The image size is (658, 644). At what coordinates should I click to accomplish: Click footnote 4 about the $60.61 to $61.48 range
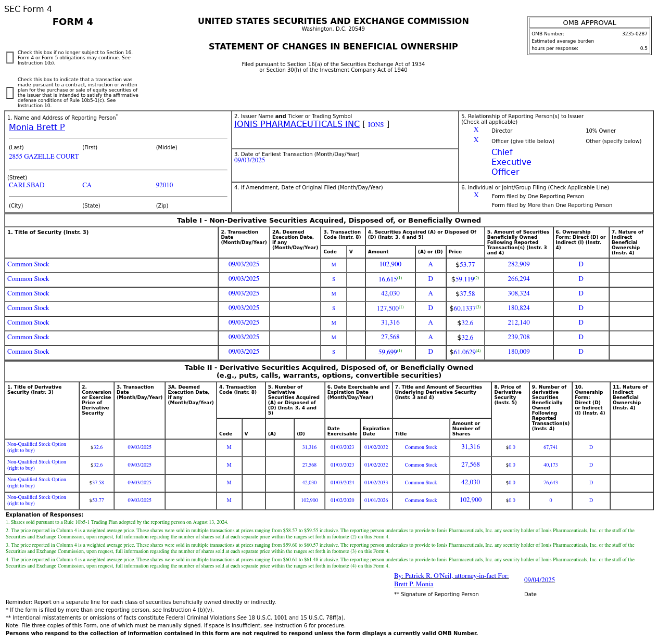point(320,563)
